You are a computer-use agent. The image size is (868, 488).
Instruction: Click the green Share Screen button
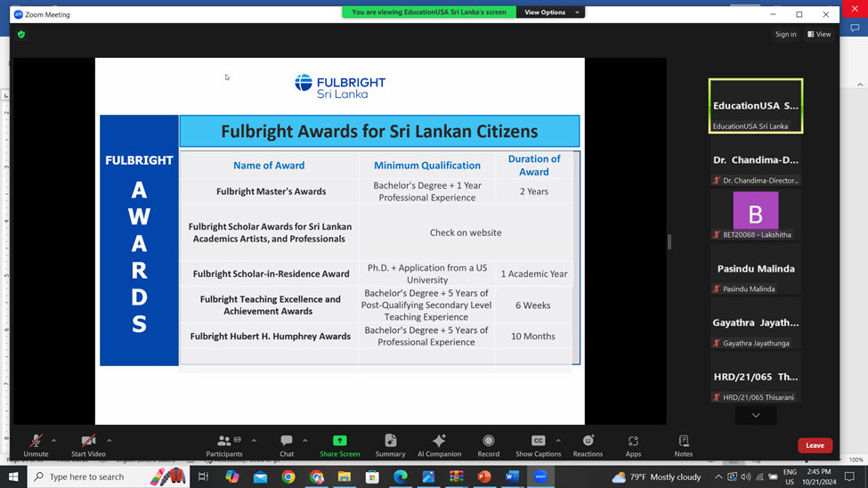[x=340, y=445]
